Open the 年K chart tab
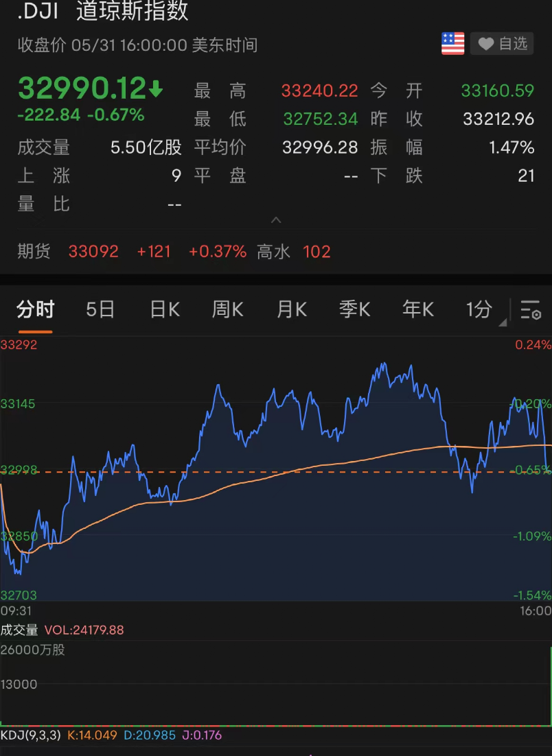Screen dimensions: 552x756 418,309
